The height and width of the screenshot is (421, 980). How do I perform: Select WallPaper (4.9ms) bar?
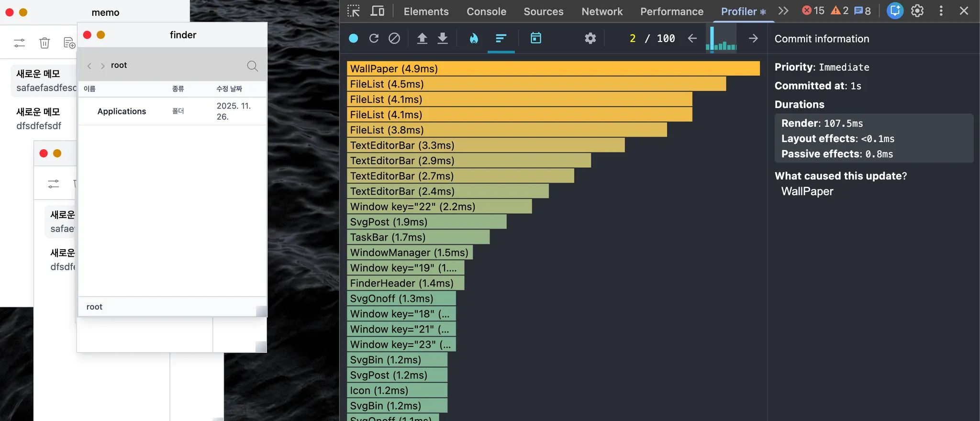(553, 68)
